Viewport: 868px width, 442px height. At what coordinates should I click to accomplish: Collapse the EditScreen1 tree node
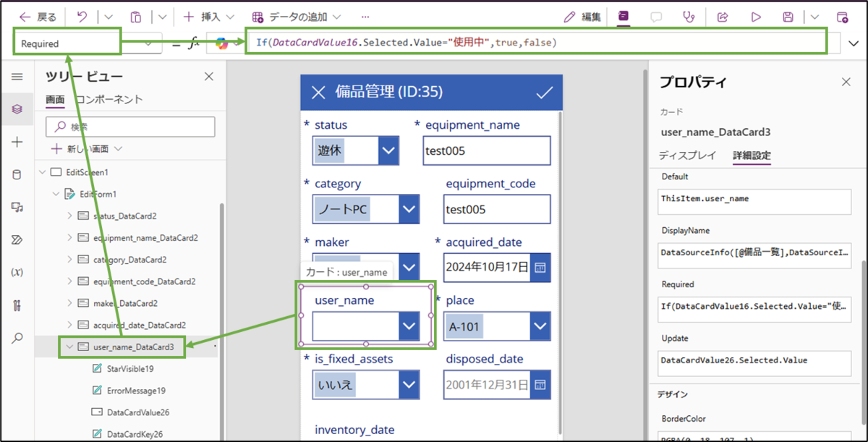[x=41, y=173]
